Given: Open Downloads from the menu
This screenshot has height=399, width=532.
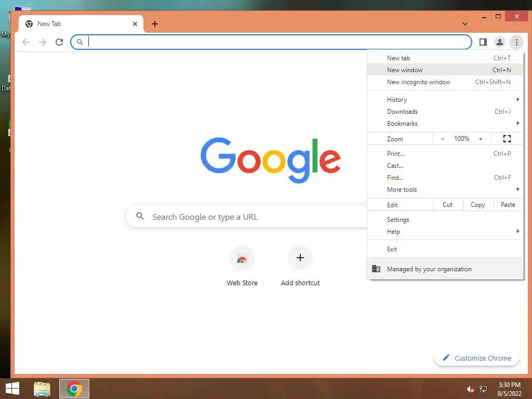Looking at the screenshot, I should coord(445,111).
